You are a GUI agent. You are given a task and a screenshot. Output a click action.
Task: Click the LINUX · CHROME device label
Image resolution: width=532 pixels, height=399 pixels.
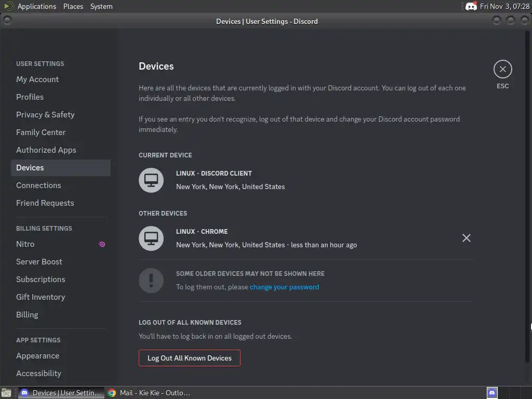click(x=202, y=231)
